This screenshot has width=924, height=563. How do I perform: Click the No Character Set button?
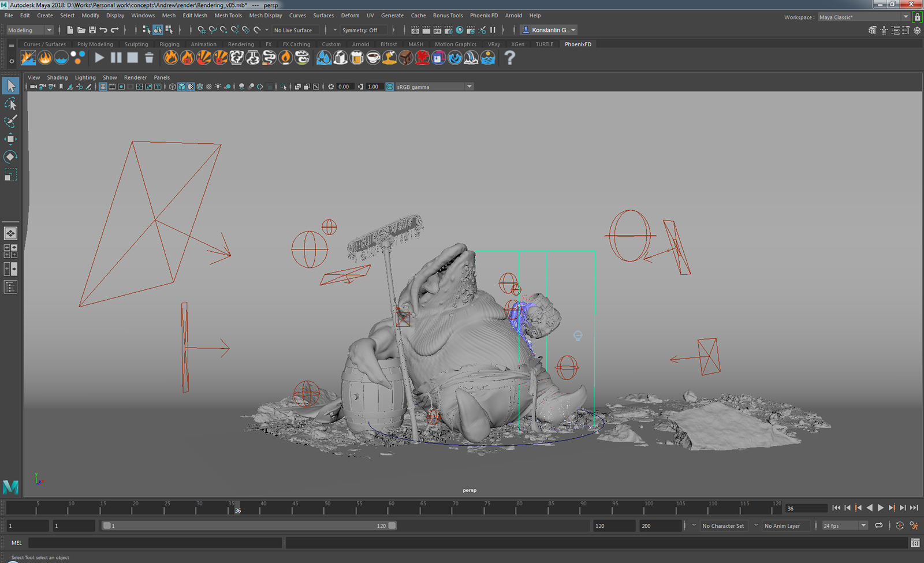coord(723,525)
